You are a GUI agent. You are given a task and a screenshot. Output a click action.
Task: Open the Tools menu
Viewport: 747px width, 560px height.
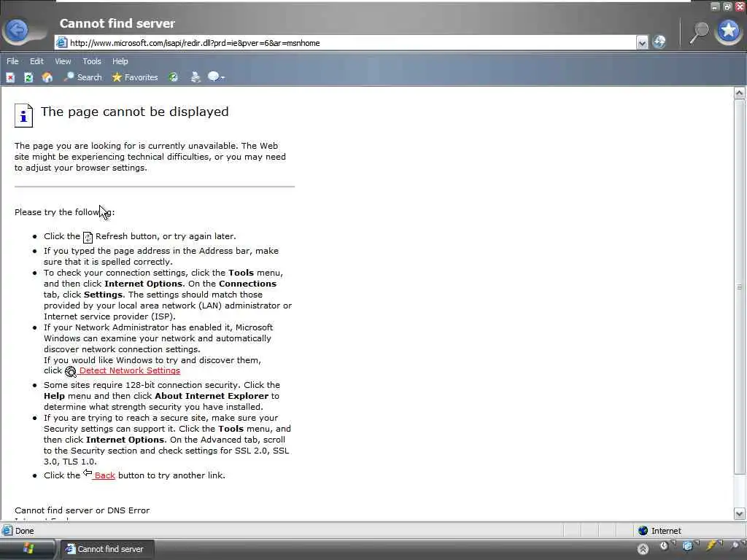91,61
